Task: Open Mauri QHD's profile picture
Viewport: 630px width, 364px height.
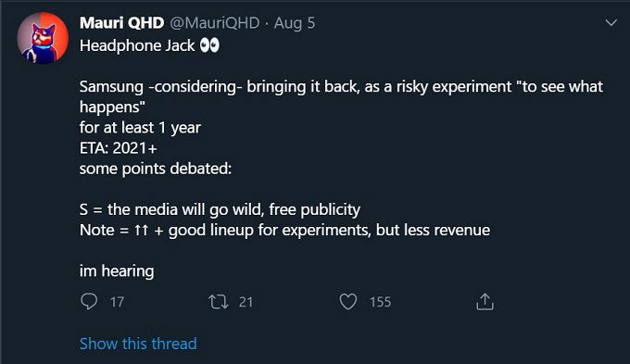Action: tap(43, 38)
